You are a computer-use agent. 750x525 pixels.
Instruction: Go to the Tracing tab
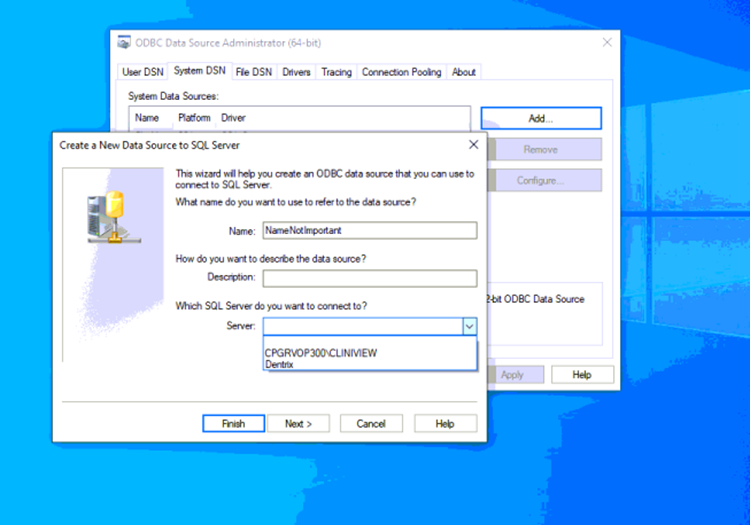click(336, 72)
